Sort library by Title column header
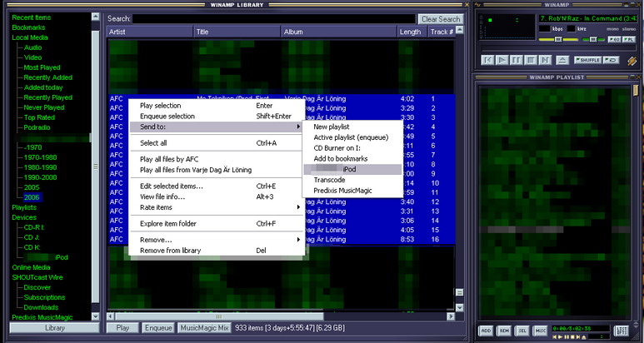Viewport: 644px width, 343px height. [x=237, y=32]
